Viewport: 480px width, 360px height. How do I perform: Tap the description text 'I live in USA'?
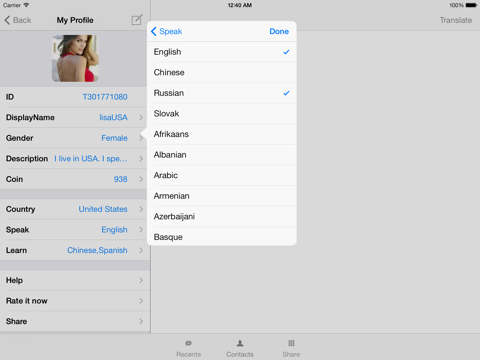click(x=91, y=159)
